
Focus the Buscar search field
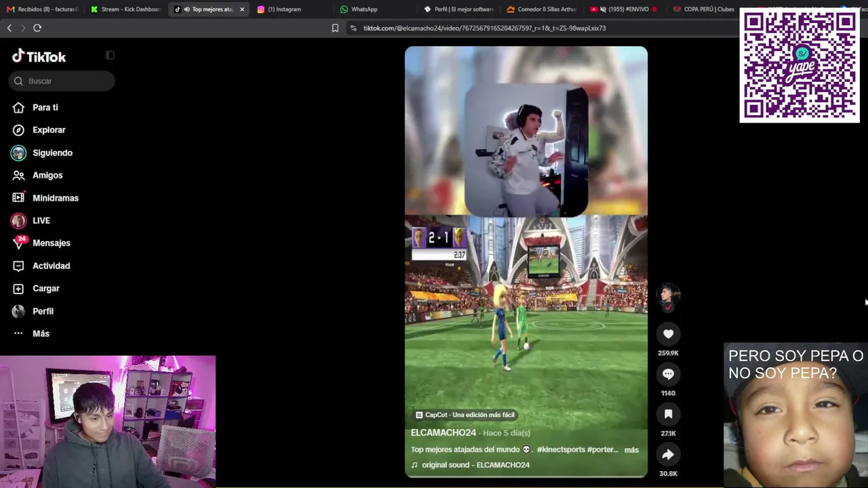(x=62, y=81)
